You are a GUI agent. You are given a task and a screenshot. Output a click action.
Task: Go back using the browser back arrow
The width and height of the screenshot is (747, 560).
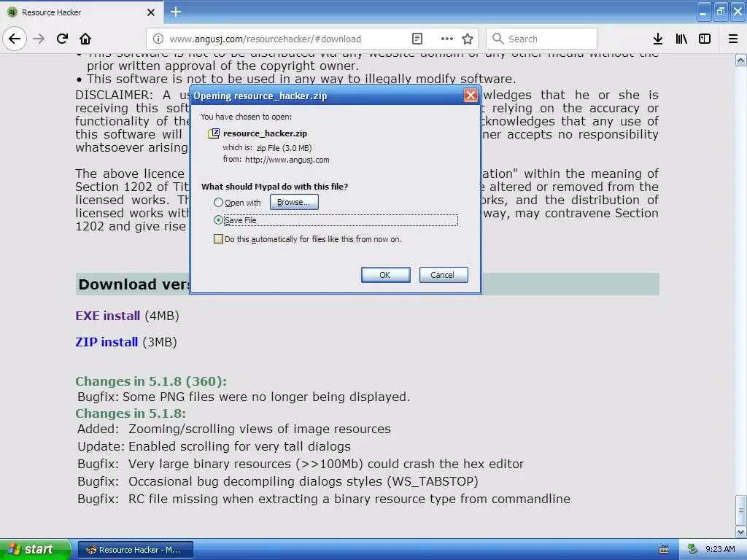tap(15, 39)
